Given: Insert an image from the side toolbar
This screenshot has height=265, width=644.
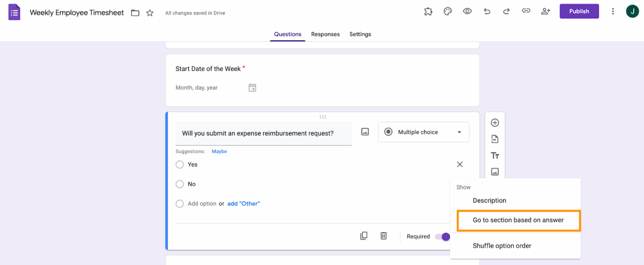Looking at the screenshot, I should 495,171.
